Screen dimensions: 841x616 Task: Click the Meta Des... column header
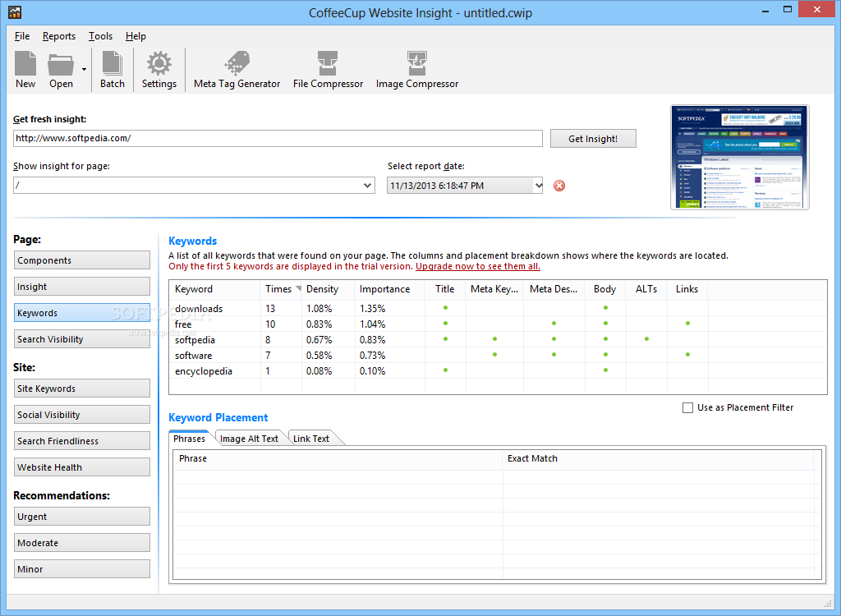coord(554,289)
